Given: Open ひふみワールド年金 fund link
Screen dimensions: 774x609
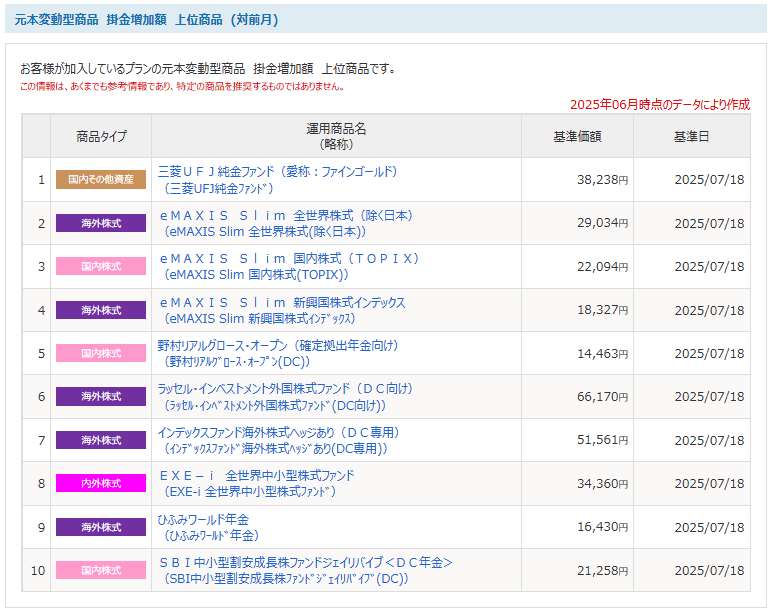Looking at the screenshot, I should coord(208,527).
